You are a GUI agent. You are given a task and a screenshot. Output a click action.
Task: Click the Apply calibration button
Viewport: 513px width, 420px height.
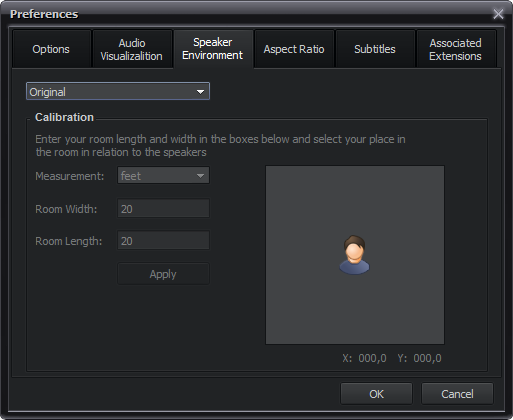[163, 274]
